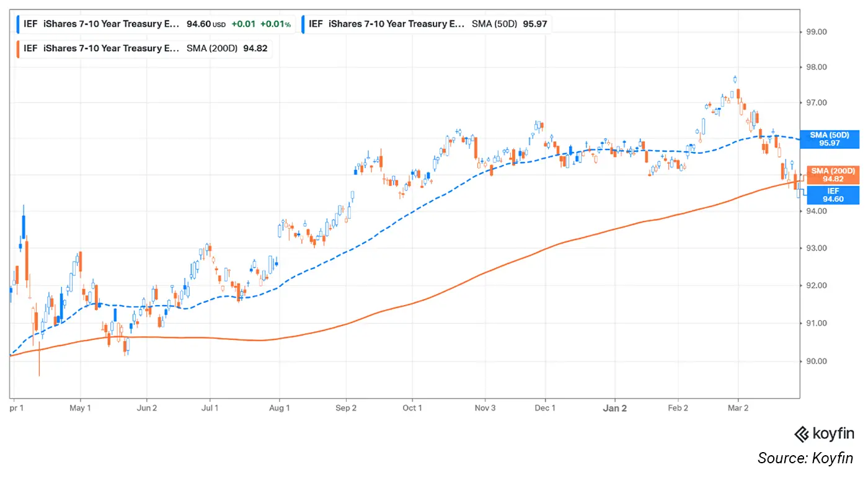
Task: Click the +0.01% change value in legend
Action: (x=275, y=24)
